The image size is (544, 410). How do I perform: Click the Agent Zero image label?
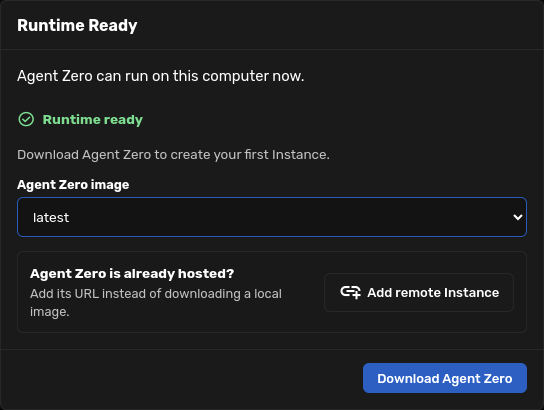[73, 185]
